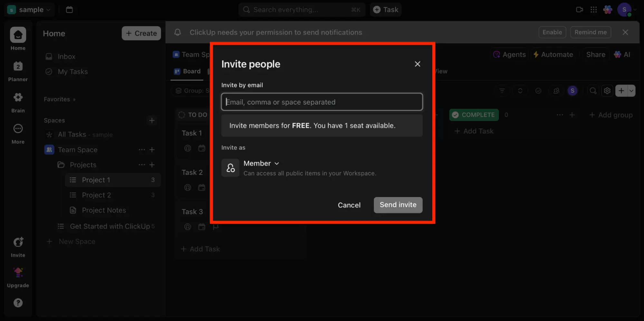Focus the Search everything field
The image size is (644, 321).
[302, 10]
